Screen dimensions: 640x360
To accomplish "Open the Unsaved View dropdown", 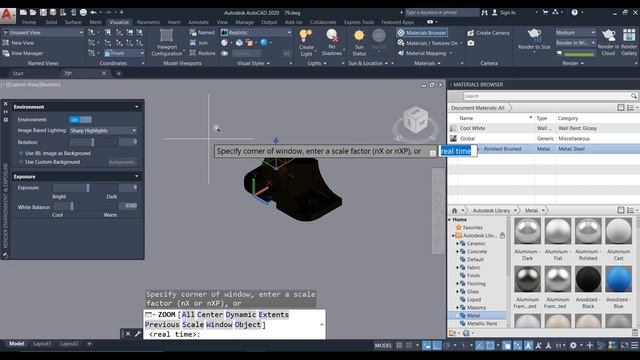I will (43, 32).
